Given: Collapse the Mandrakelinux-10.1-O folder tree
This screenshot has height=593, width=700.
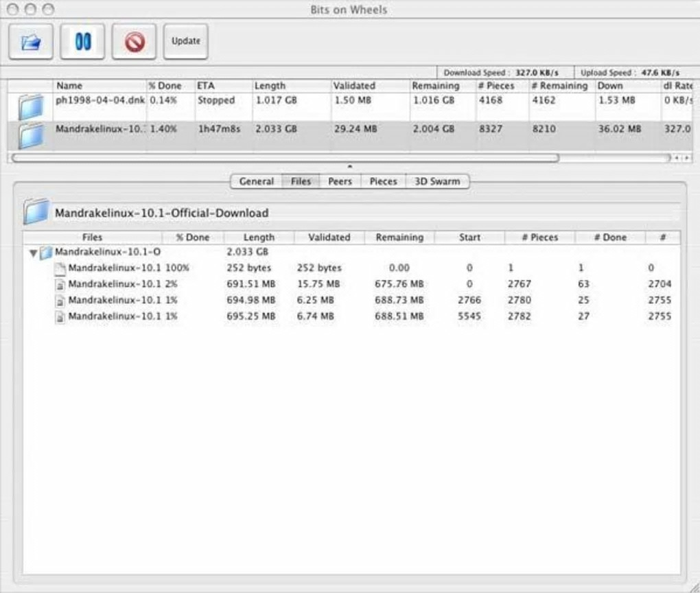Looking at the screenshot, I should tap(33, 253).
